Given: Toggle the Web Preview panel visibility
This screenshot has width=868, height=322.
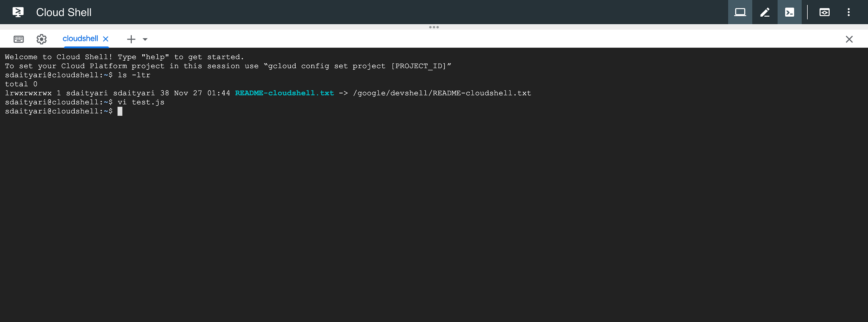Looking at the screenshot, I should [825, 12].
